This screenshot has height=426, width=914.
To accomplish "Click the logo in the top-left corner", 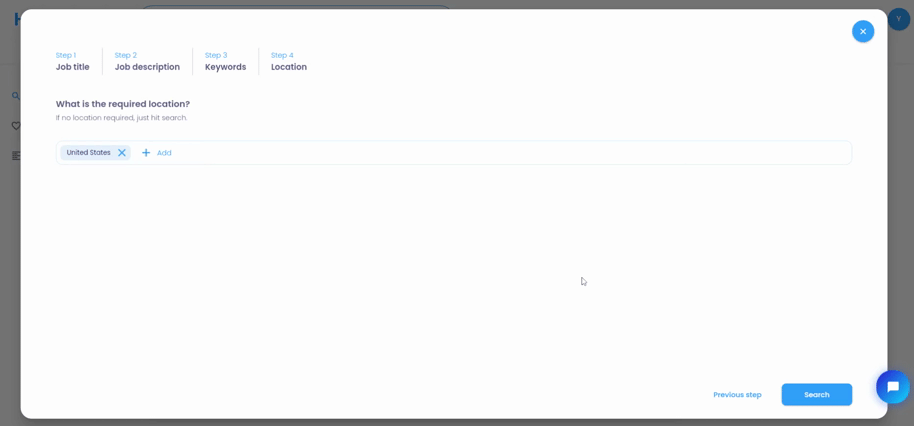I will pyautogui.click(x=16, y=19).
